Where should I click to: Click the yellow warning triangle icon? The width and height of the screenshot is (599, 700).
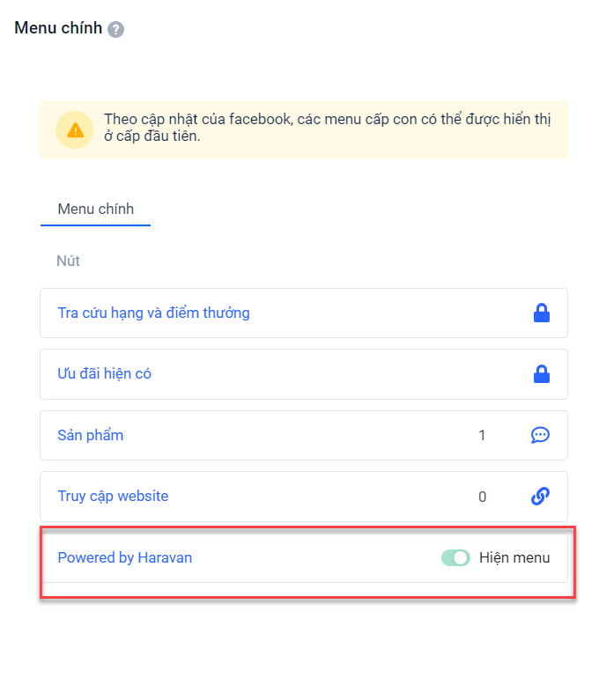pyautogui.click(x=75, y=130)
